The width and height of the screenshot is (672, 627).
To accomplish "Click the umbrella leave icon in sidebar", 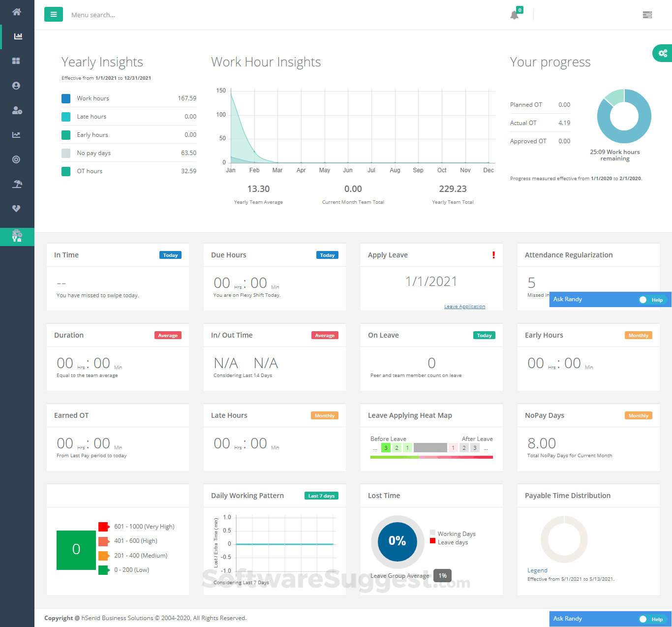I will (17, 184).
